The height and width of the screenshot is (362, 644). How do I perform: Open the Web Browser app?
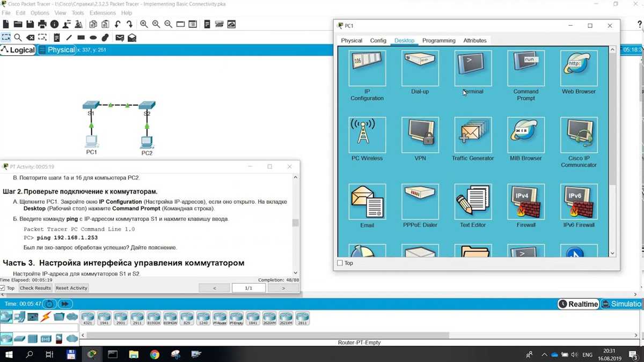coord(579,69)
